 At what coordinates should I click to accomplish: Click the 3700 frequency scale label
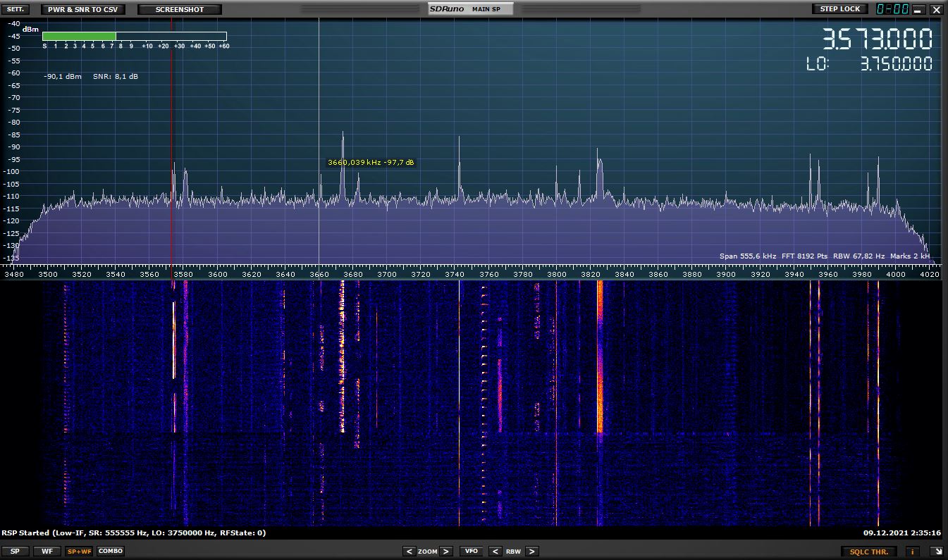point(387,274)
